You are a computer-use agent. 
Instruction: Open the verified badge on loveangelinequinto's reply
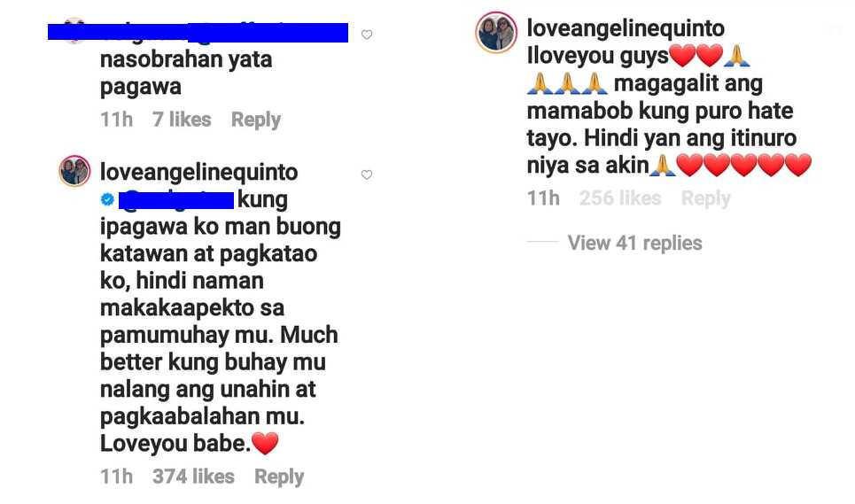pos(107,200)
